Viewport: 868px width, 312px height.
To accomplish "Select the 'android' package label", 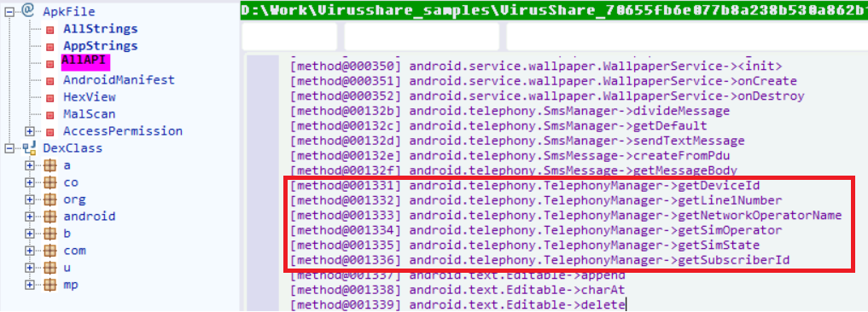I will click(x=89, y=217).
